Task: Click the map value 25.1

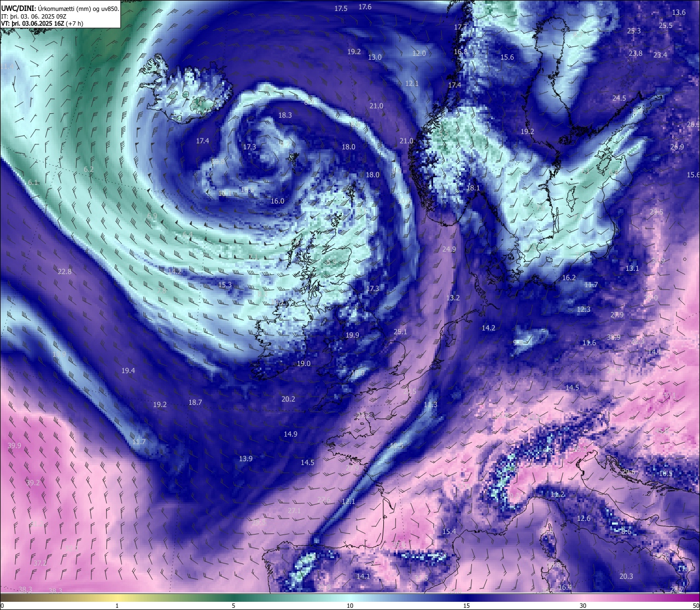Action: coord(400,332)
